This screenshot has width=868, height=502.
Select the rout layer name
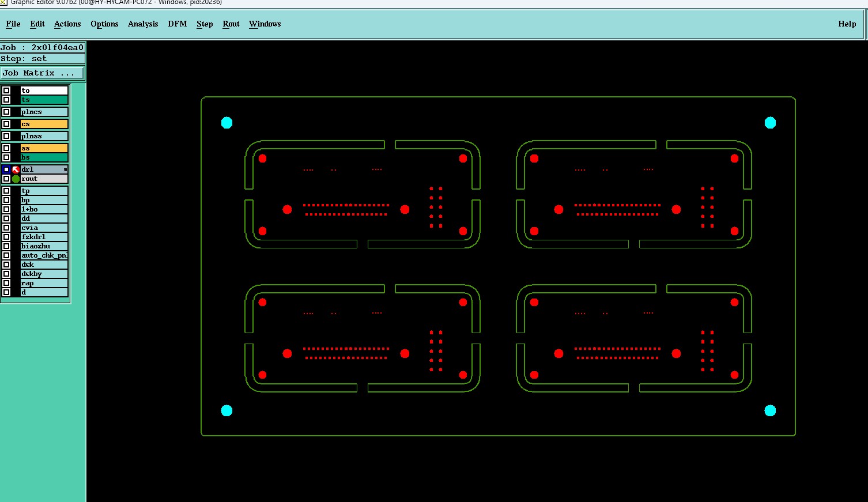click(44, 179)
